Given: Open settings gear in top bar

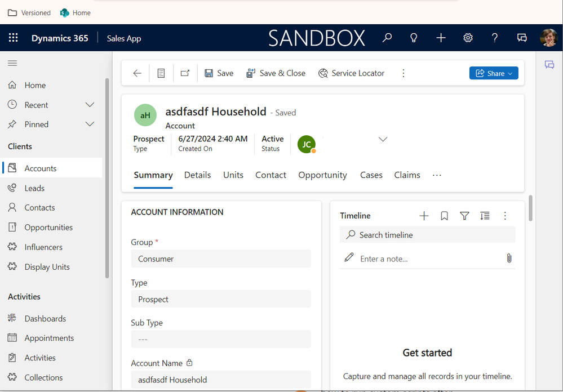Looking at the screenshot, I should click(468, 38).
